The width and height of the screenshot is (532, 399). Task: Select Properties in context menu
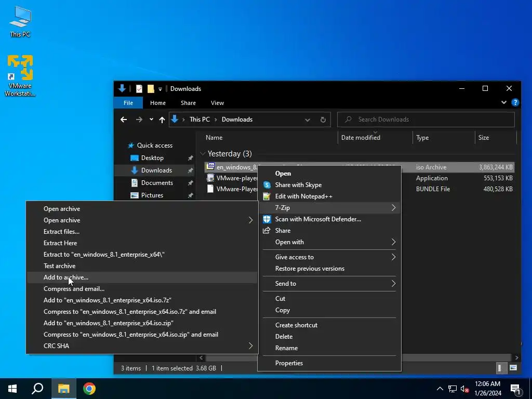tap(329, 363)
